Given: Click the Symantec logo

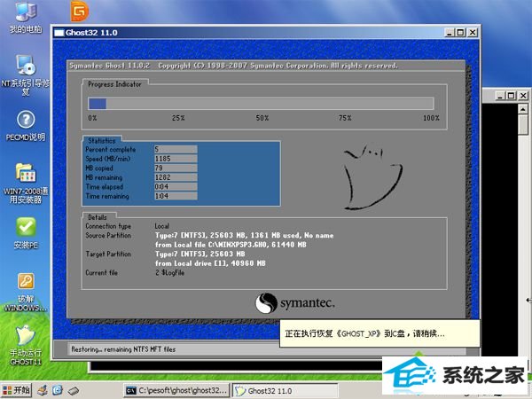Looking at the screenshot, I should click(x=295, y=303).
